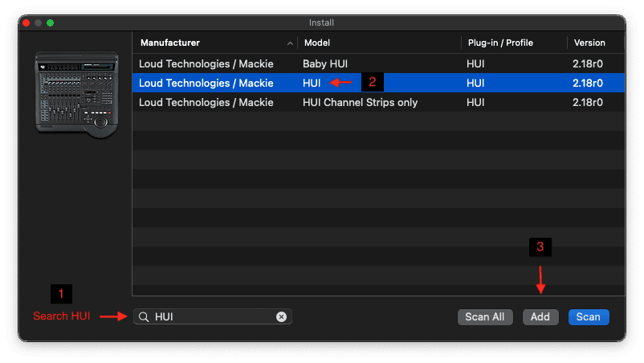
Task: Clear the HUI search field text
Action: pyautogui.click(x=281, y=316)
